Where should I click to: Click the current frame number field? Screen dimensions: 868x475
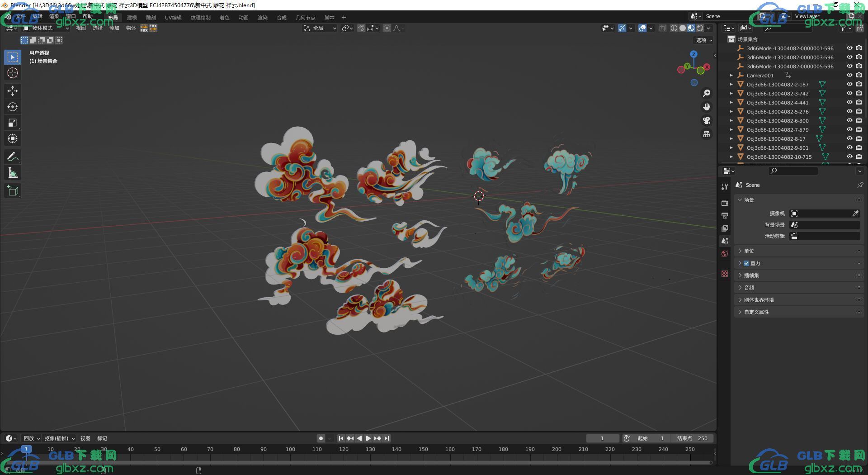click(x=602, y=438)
